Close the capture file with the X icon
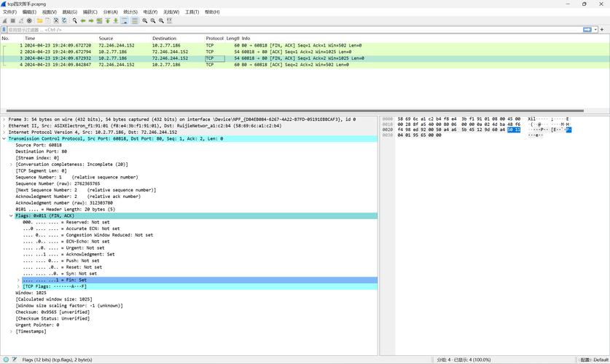Image resolution: width=610 pixels, height=364 pixels. click(x=56, y=20)
